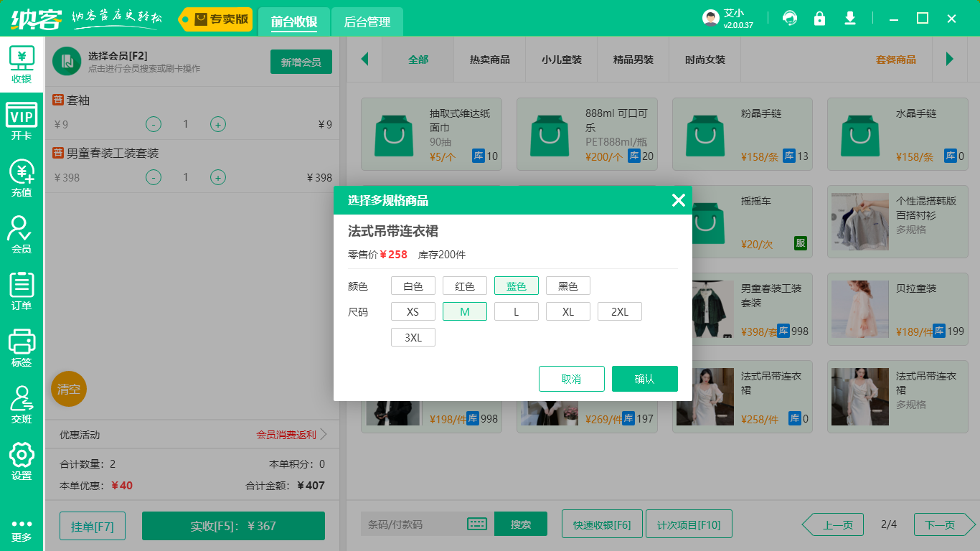Select the 红色 red color option
This screenshot has width=980, height=551.
point(464,285)
